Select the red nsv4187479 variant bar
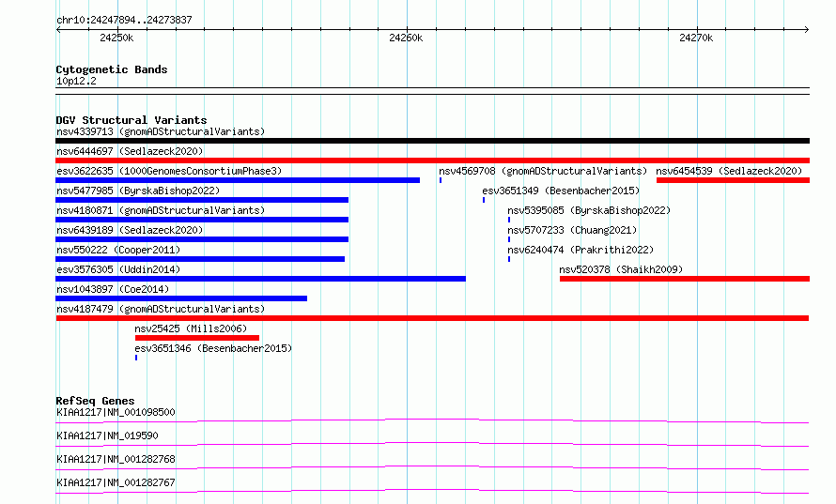The image size is (836, 504). coord(432,318)
